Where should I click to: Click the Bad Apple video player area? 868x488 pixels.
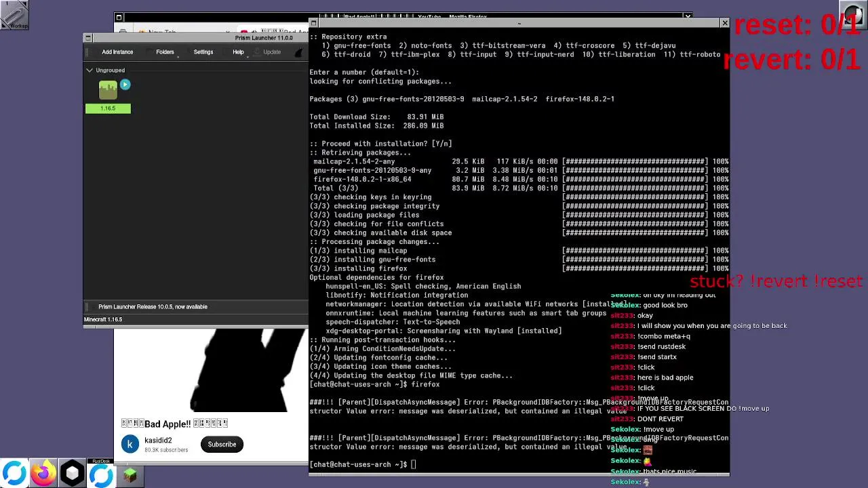click(211, 370)
